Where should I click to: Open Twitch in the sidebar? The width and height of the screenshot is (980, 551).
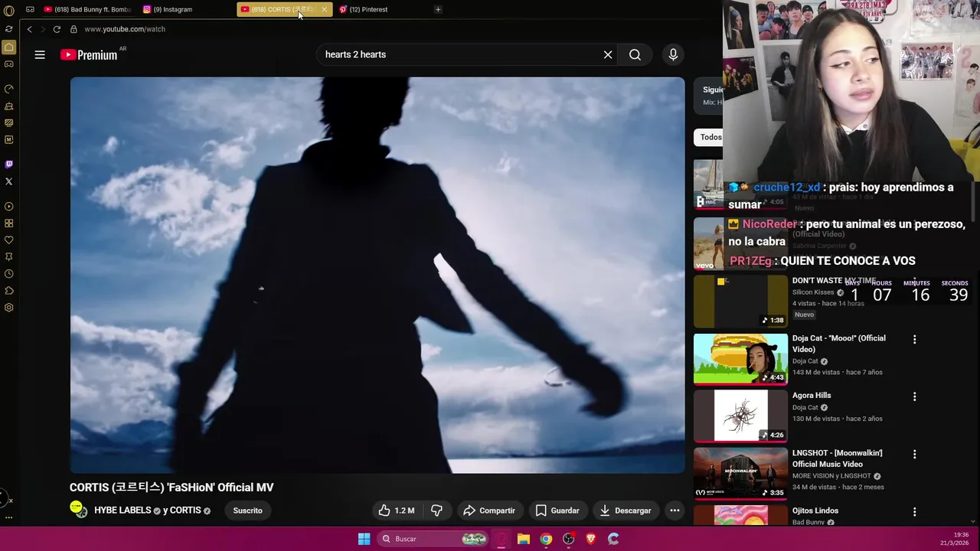tap(9, 165)
